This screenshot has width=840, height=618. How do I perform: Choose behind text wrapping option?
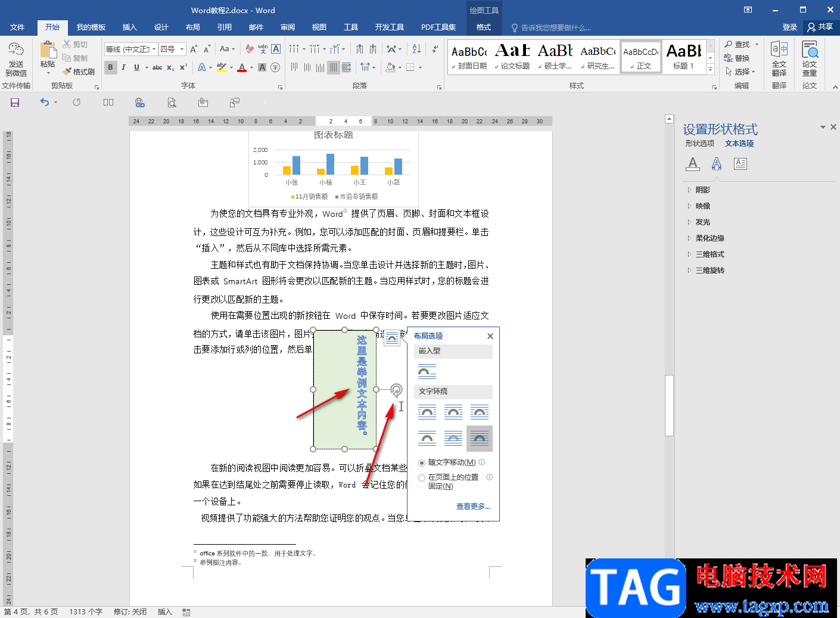[453, 439]
